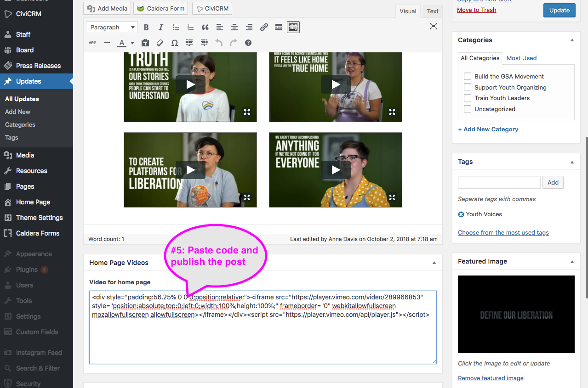Clear formatting with eraser icon
The height and width of the screenshot is (388, 588).
pyautogui.click(x=160, y=43)
